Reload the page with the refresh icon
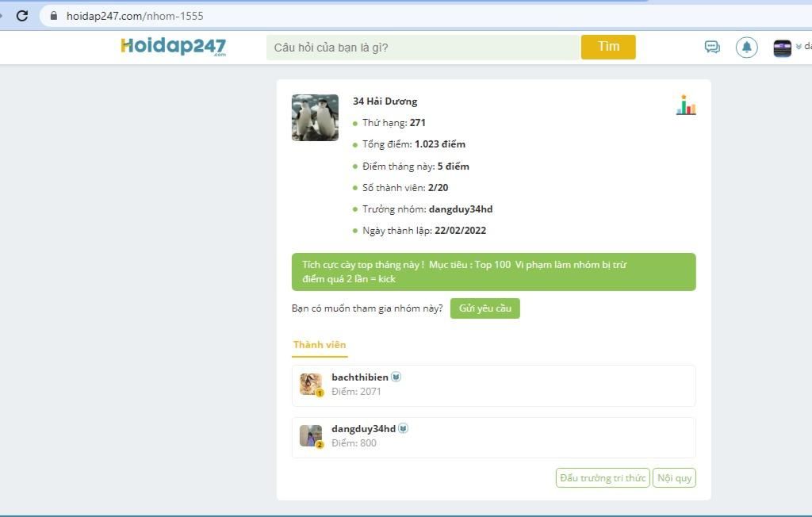This screenshot has width=812, height=517. click(21, 16)
